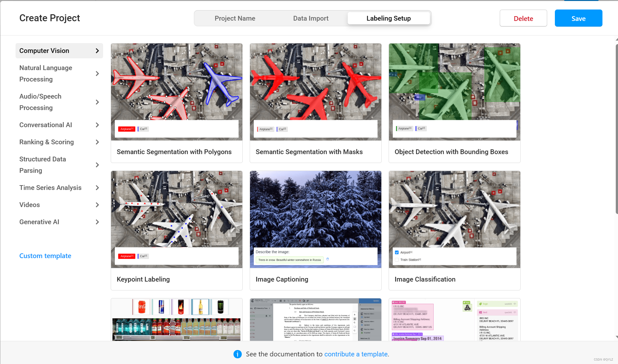Switch to the Labeling Setup tab

tap(389, 18)
